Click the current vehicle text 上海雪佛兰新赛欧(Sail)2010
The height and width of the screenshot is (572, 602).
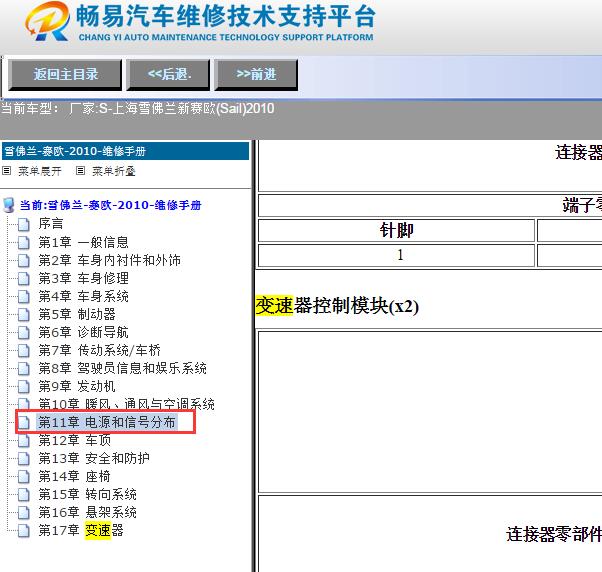(x=193, y=109)
